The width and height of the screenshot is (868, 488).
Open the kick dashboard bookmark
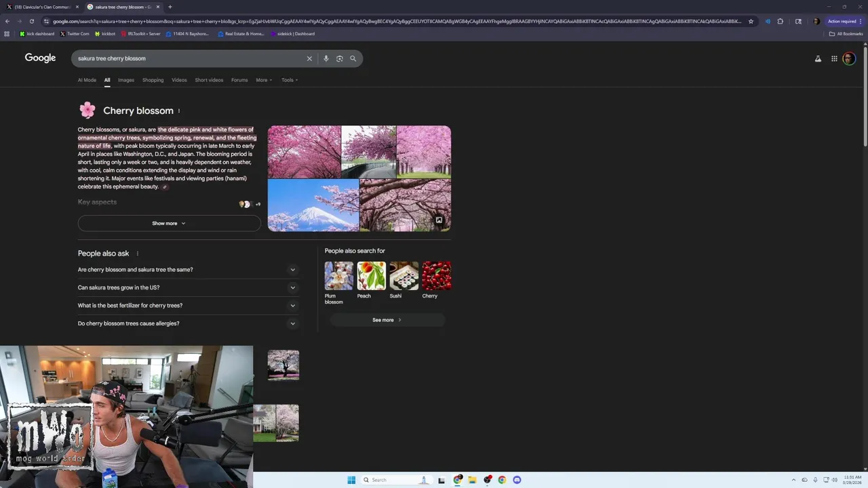pyautogui.click(x=37, y=33)
